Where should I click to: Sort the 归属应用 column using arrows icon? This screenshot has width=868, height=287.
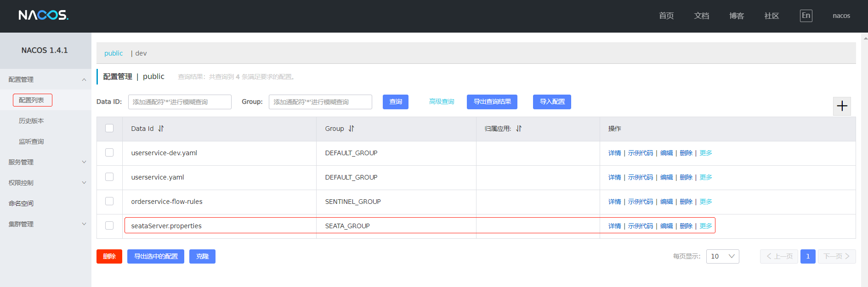pos(519,129)
